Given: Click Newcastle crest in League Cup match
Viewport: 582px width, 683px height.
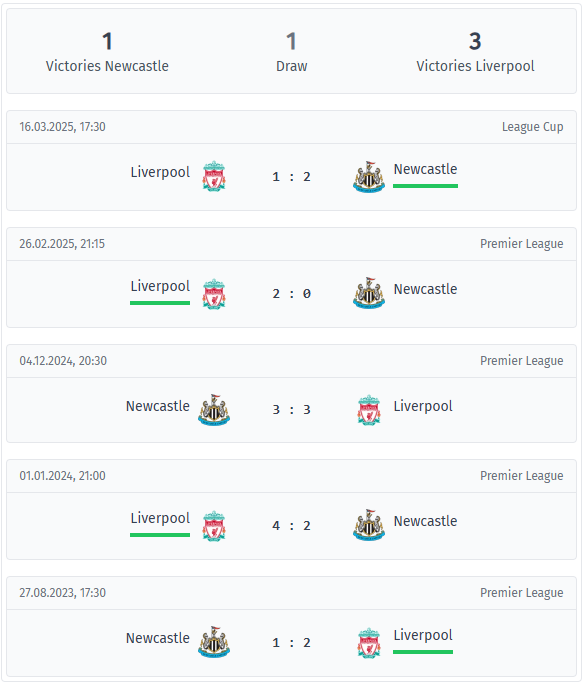Looking at the screenshot, I should pyautogui.click(x=369, y=177).
